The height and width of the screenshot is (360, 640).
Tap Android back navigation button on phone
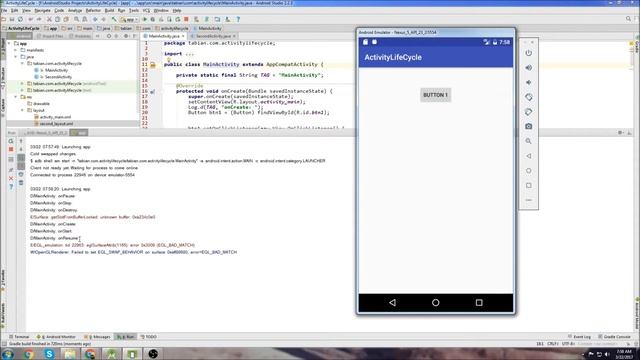tap(392, 302)
